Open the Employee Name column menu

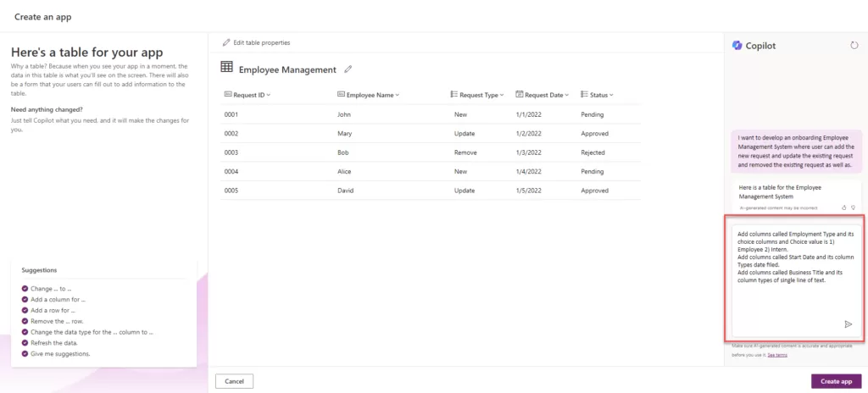(x=397, y=95)
